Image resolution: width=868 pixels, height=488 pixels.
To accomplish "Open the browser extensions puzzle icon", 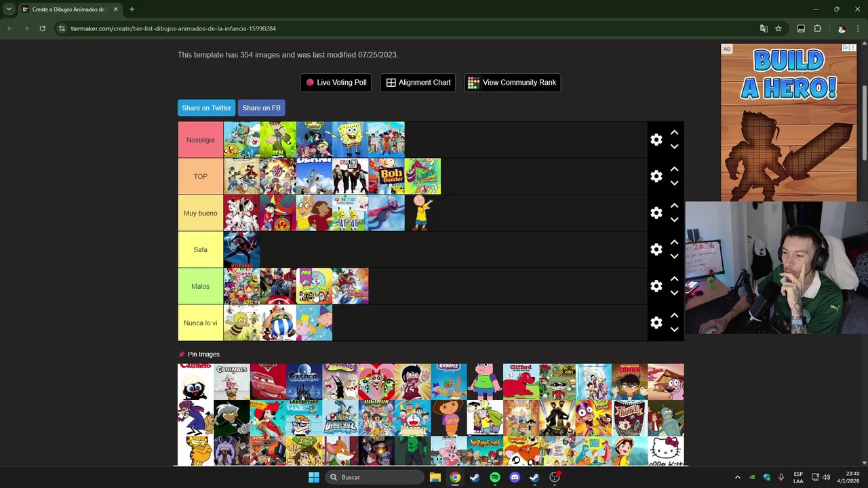I will (817, 28).
